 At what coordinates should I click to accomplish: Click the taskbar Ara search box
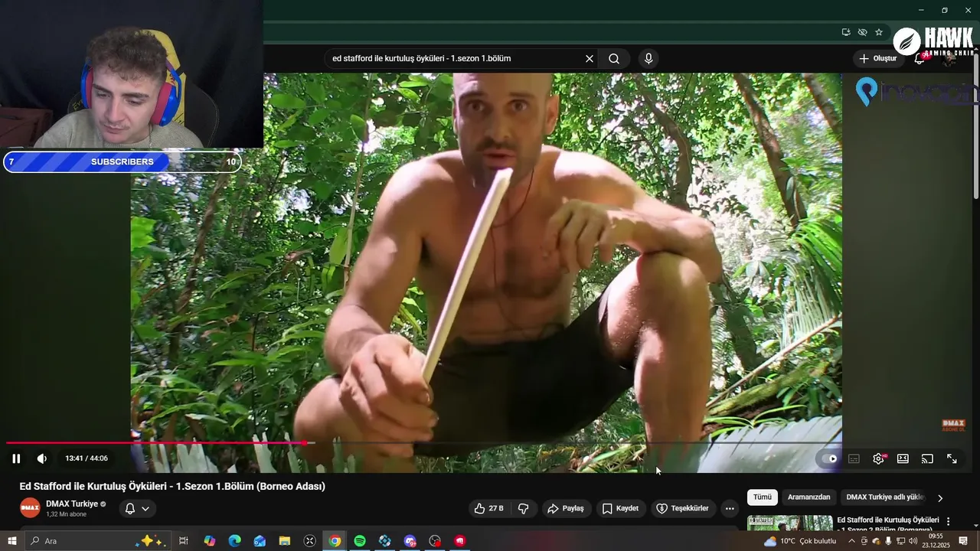click(x=97, y=541)
